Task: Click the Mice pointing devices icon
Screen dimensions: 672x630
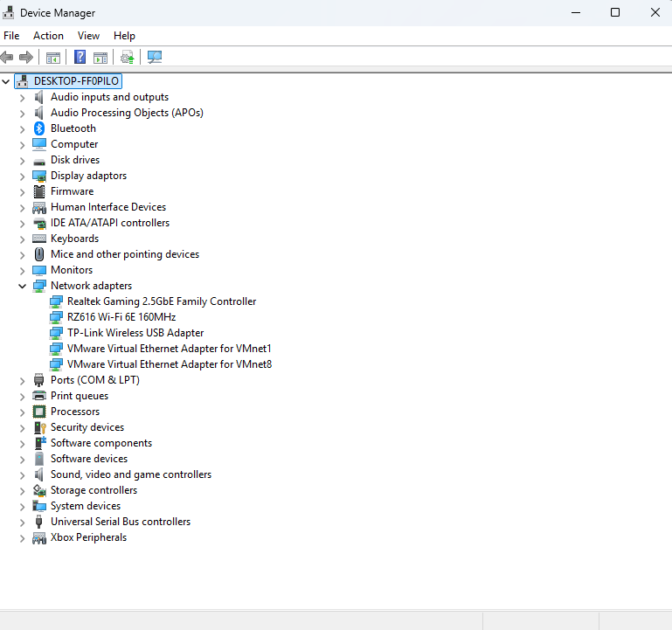Action: pos(39,254)
